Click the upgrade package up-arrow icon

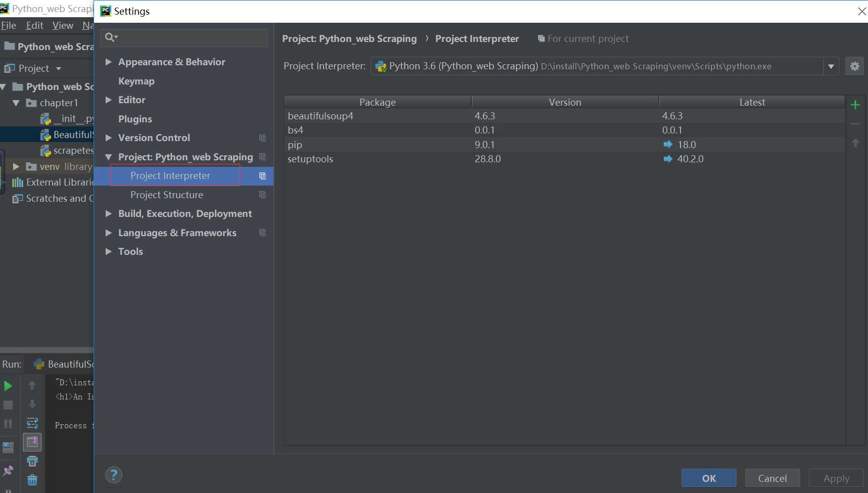[x=855, y=143]
